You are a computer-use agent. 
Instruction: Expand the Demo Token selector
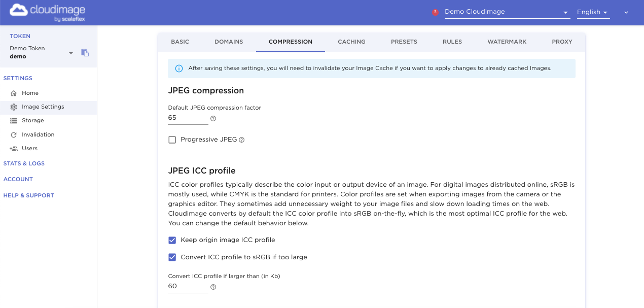pyautogui.click(x=71, y=53)
